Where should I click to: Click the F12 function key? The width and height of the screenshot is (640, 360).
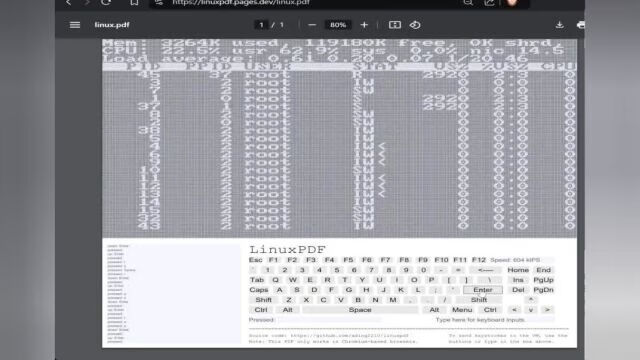[x=479, y=260]
